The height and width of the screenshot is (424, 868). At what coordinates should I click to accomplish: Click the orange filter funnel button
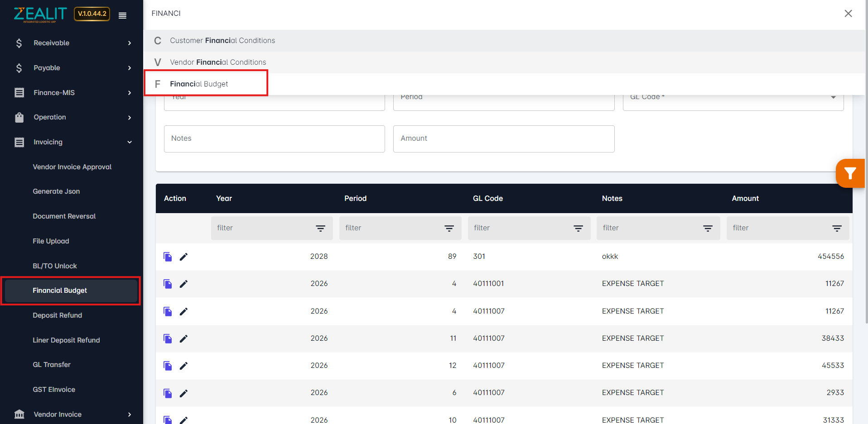(850, 173)
